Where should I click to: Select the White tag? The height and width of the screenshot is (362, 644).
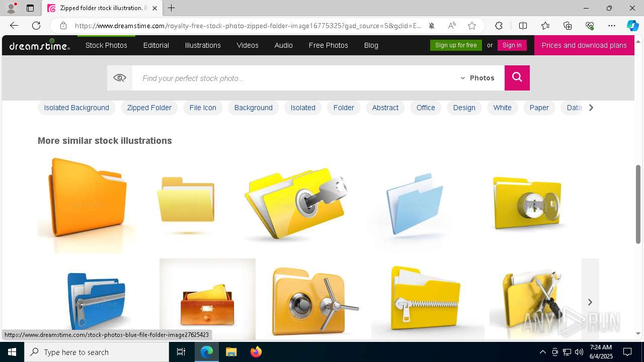503,108
